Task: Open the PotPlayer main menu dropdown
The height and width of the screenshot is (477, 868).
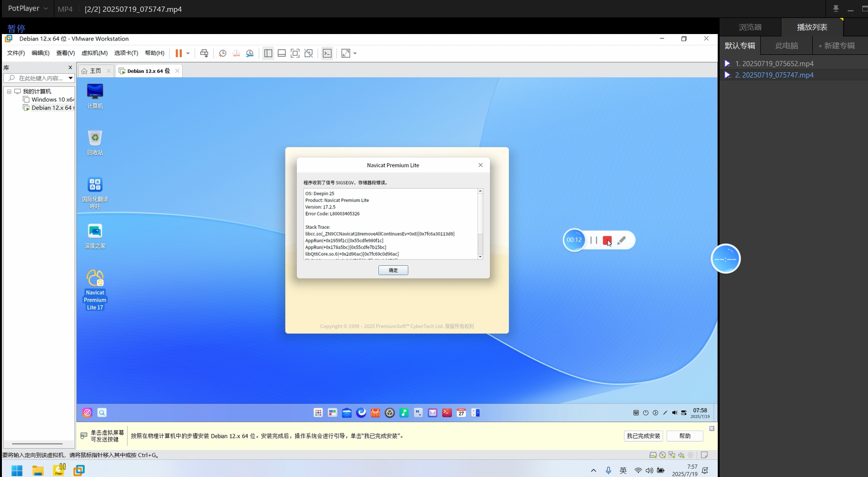Action: (28, 9)
